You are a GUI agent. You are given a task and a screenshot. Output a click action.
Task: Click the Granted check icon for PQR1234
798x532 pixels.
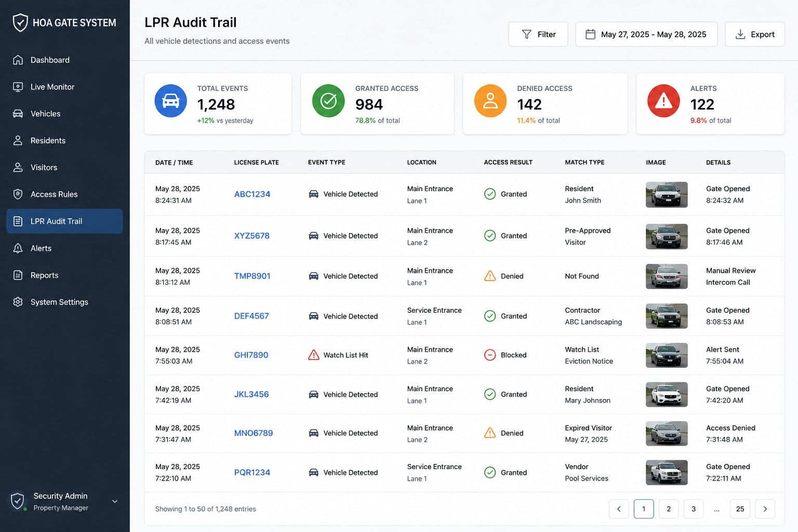[490, 473]
